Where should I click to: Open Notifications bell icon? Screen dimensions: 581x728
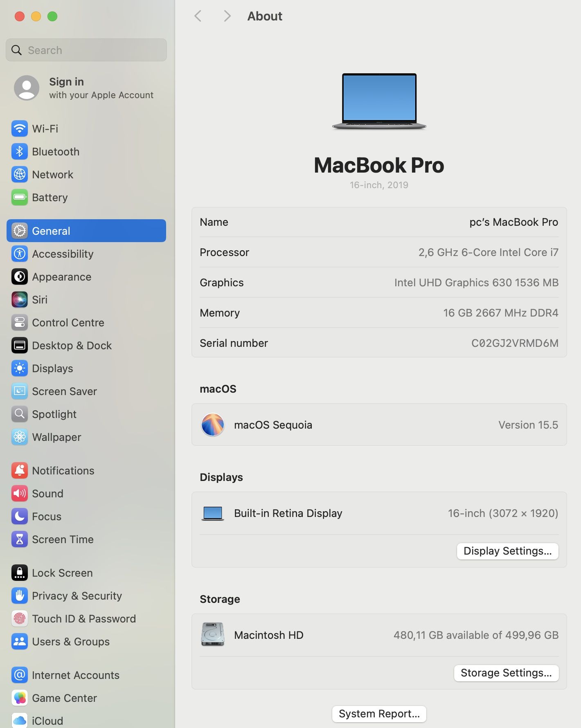(20, 471)
